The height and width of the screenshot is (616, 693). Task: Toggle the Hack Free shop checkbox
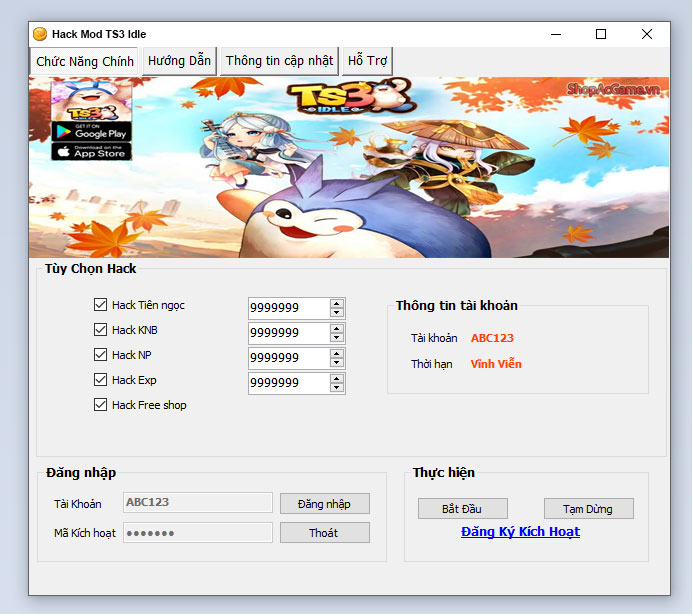point(100,405)
